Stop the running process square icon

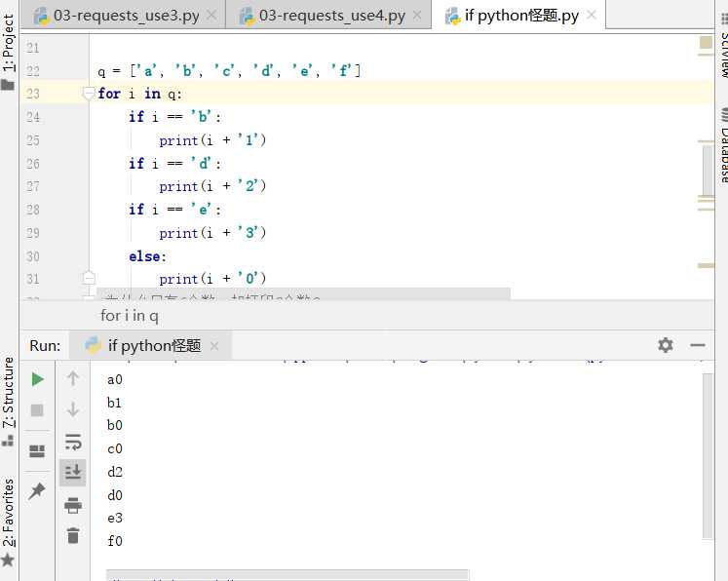37,410
